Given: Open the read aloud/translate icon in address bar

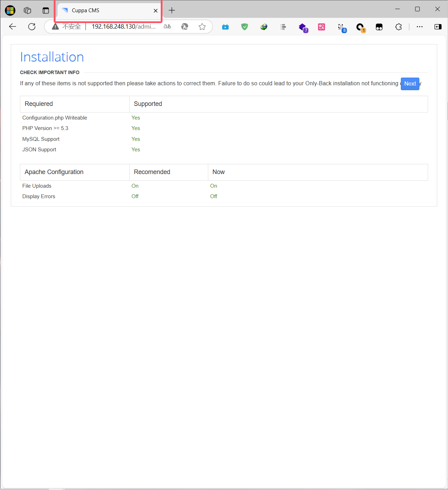Looking at the screenshot, I should [x=167, y=27].
